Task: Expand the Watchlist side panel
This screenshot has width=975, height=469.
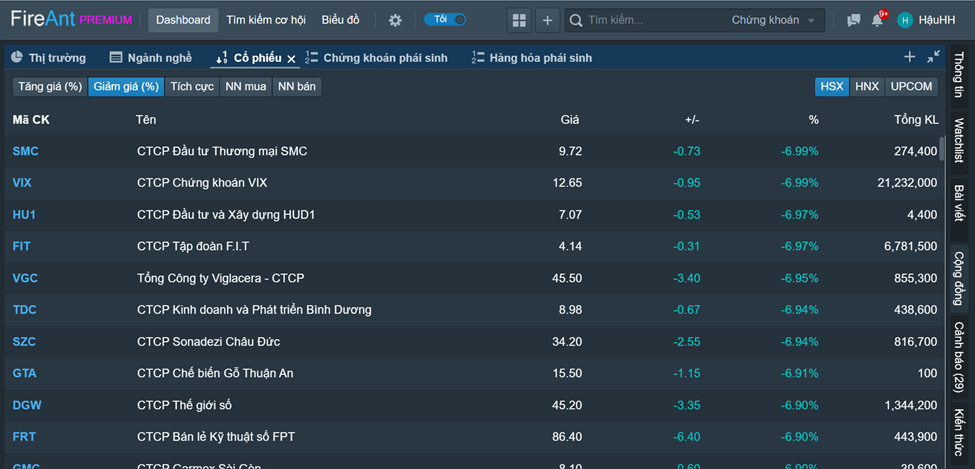Action: (959, 141)
